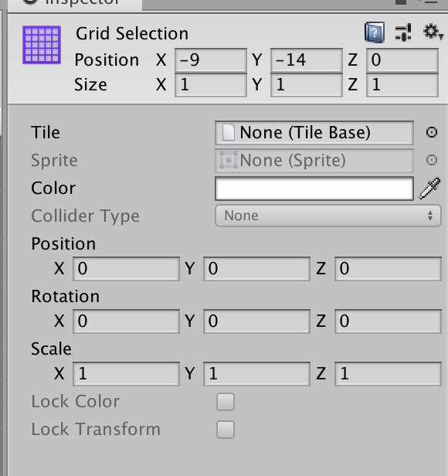The height and width of the screenshot is (476, 448).
Task: Toggle the Lock Color checkbox
Action: [x=226, y=402]
